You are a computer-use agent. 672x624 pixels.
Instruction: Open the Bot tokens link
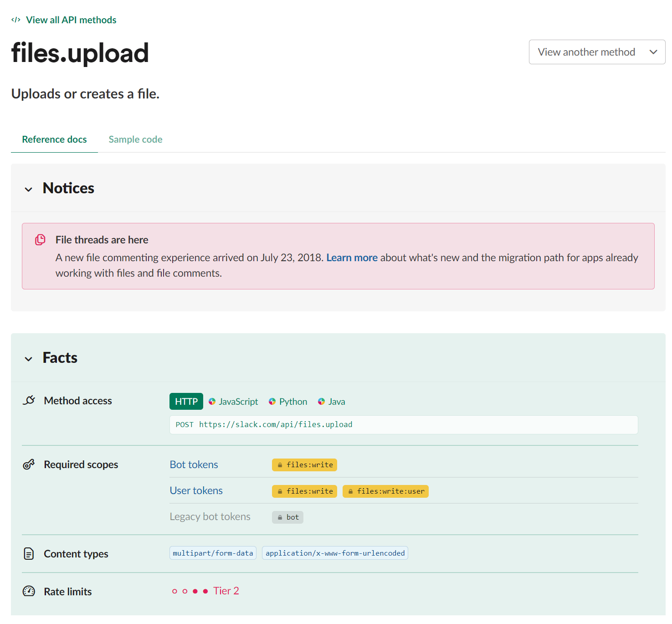tap(194, 464)
